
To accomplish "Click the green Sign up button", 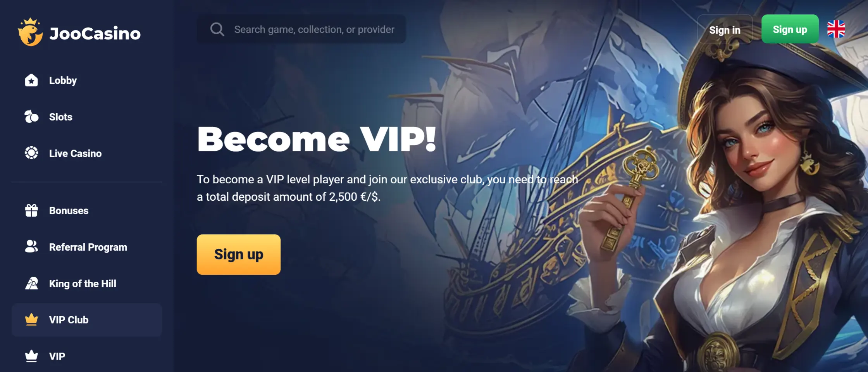I will click(790, 29).
